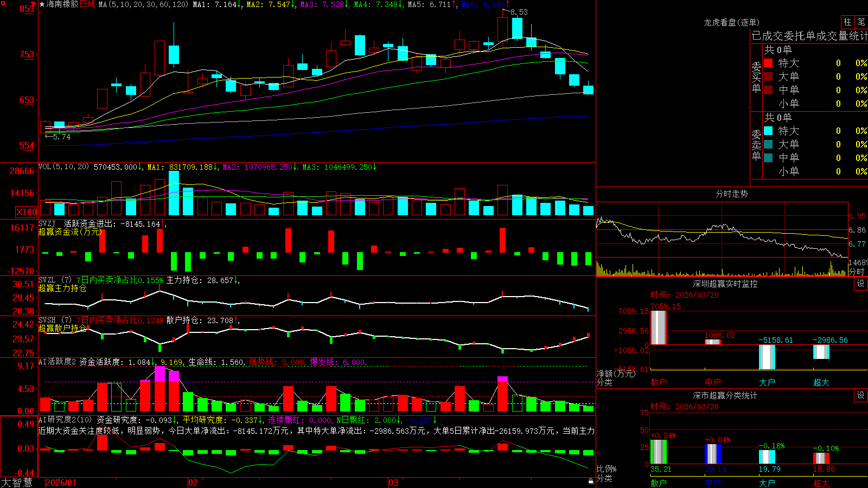Click the 02 month marker on timeline
The image size is (868, 488).
[193, 483]
